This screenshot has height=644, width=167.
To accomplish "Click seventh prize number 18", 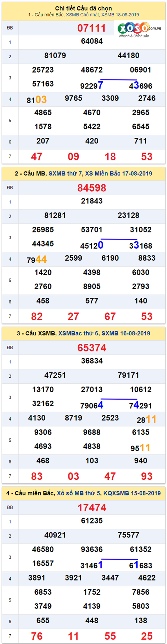I will [x=110, y=157].
